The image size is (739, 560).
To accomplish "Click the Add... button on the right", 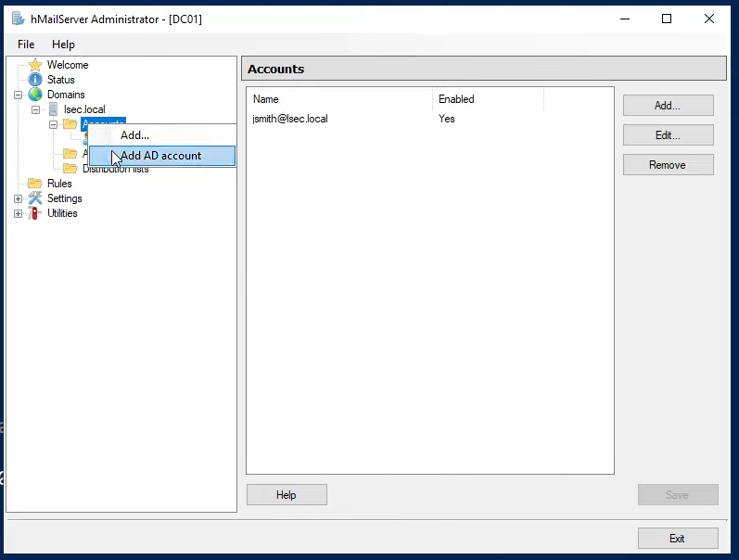I will tap(668, 106).
